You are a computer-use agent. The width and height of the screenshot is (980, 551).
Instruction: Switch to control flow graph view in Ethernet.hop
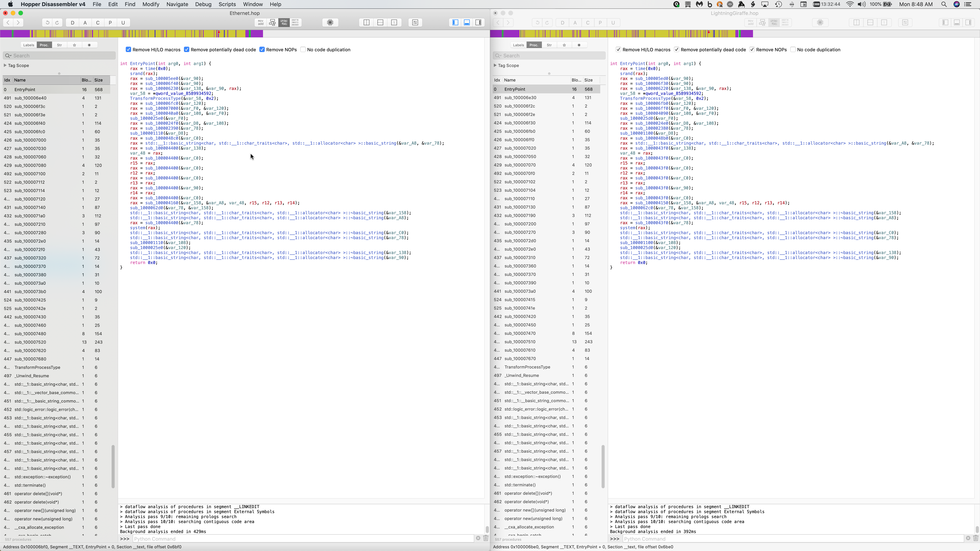point(272,22)
